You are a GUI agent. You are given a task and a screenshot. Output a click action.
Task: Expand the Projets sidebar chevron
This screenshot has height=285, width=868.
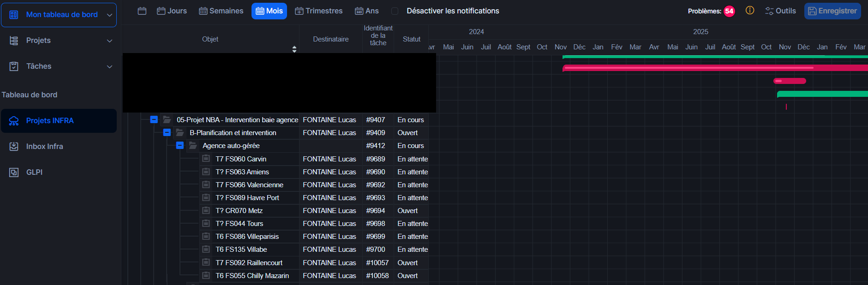(x=109, y=41)
